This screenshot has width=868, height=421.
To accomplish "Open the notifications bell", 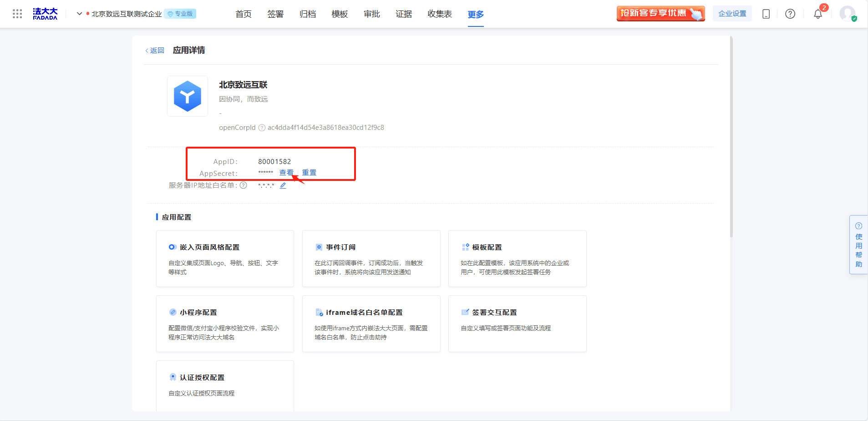I will tap(818, 14).
